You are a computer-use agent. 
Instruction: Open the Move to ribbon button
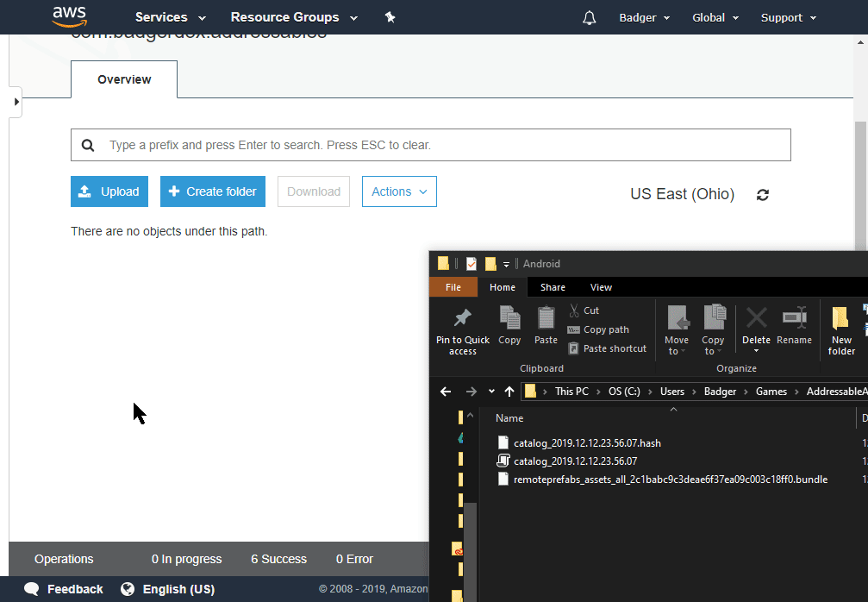(x=677, y=330)
